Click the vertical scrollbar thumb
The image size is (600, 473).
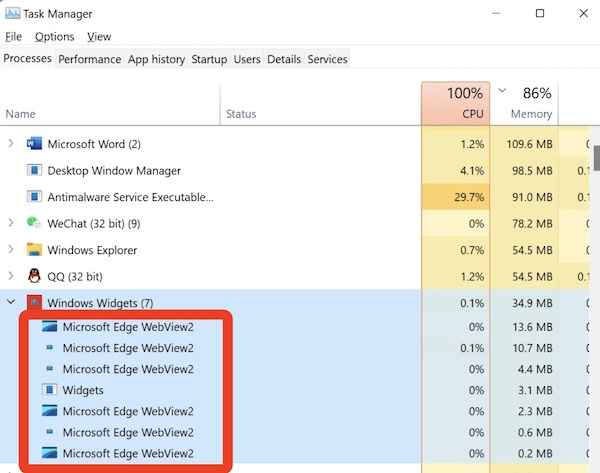(596, 158)
